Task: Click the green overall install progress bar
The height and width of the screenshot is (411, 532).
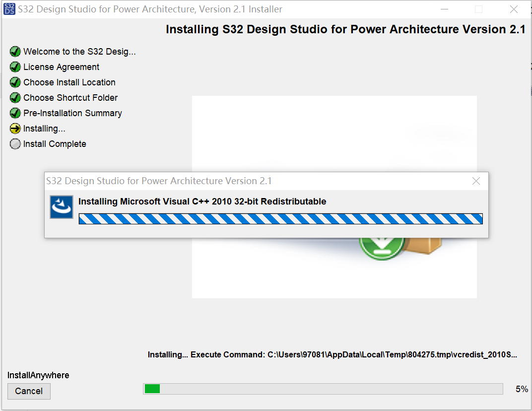Action: 323,389
